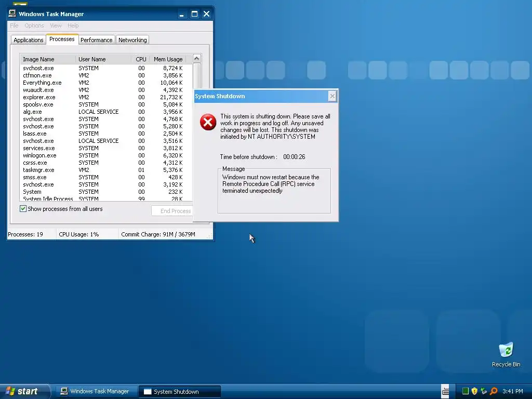Screen dimensions: 532x399
Task: Select the alg.exe process
Action: coord(106,112)
